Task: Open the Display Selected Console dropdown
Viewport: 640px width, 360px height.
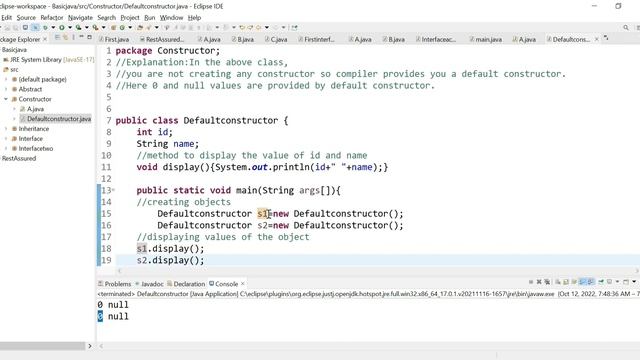Action: pos(617,282)
